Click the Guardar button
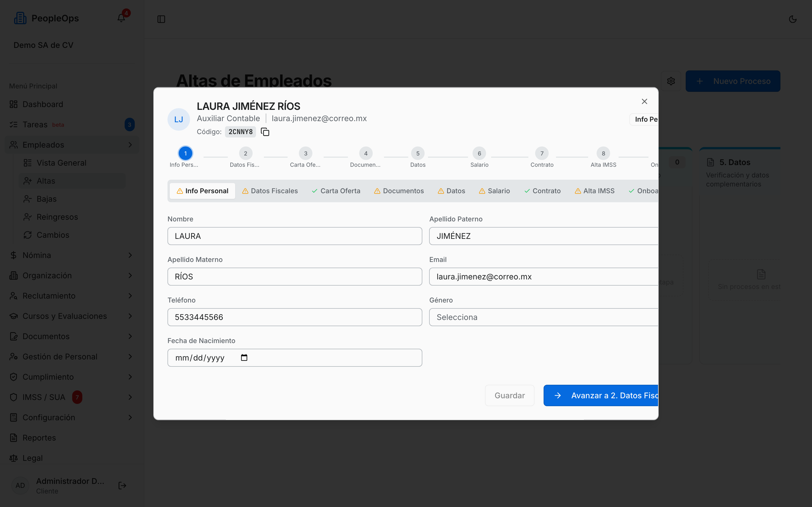The image size is (812, 507). [x=509, y=395]
